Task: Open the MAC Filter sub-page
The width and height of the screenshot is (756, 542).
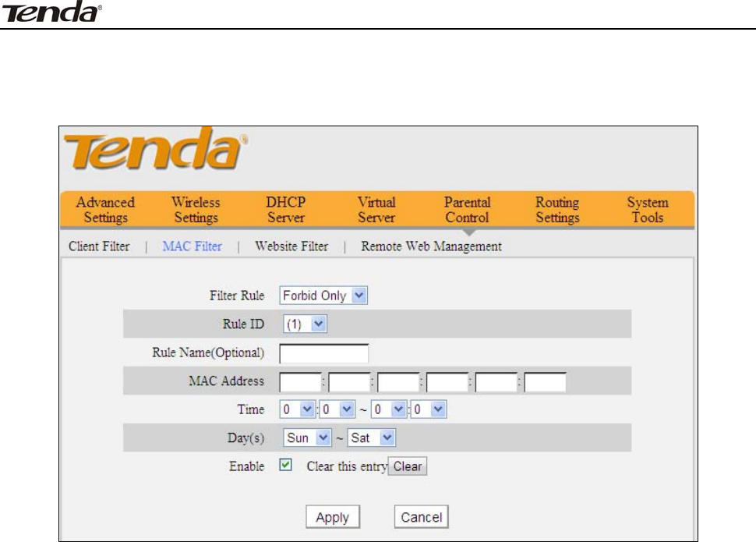Action: click(192, 246)
